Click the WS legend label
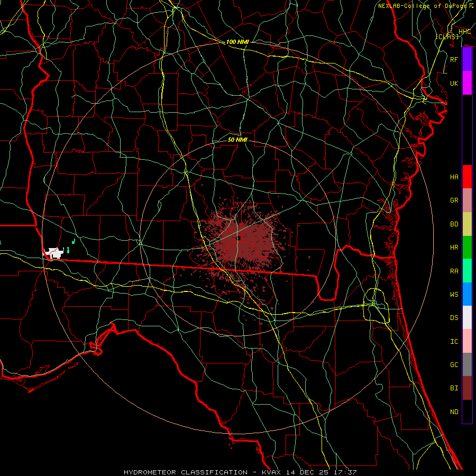Viewport: 476px width, 476px height. [454, 295]
